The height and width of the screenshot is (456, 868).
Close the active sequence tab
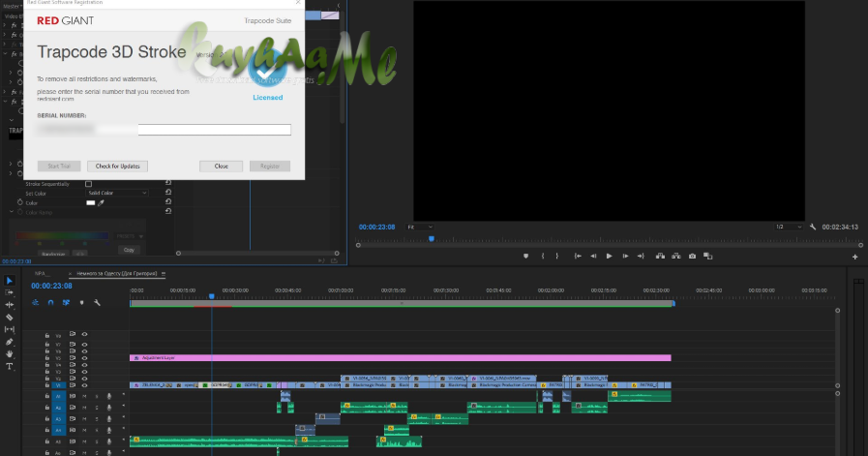click(71, 274)
